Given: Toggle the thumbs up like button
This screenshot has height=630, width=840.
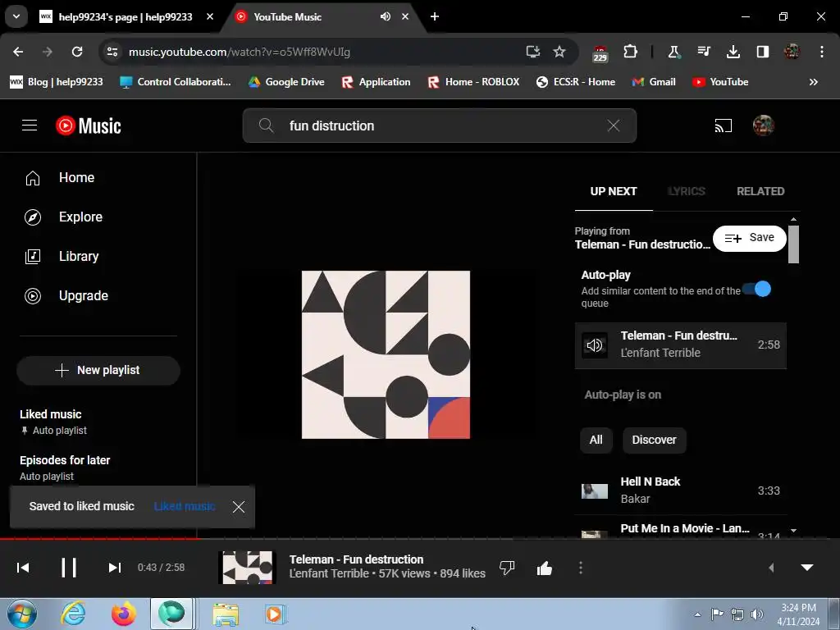Looking at the screenshot, I should 545,568.
